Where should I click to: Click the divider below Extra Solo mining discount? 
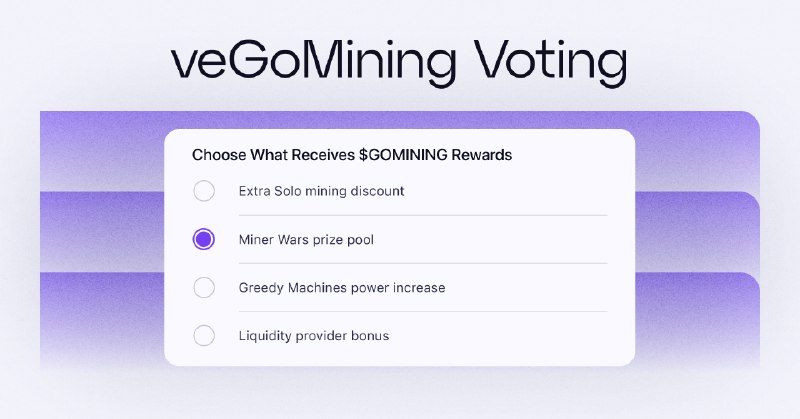(x=423, y=215)
